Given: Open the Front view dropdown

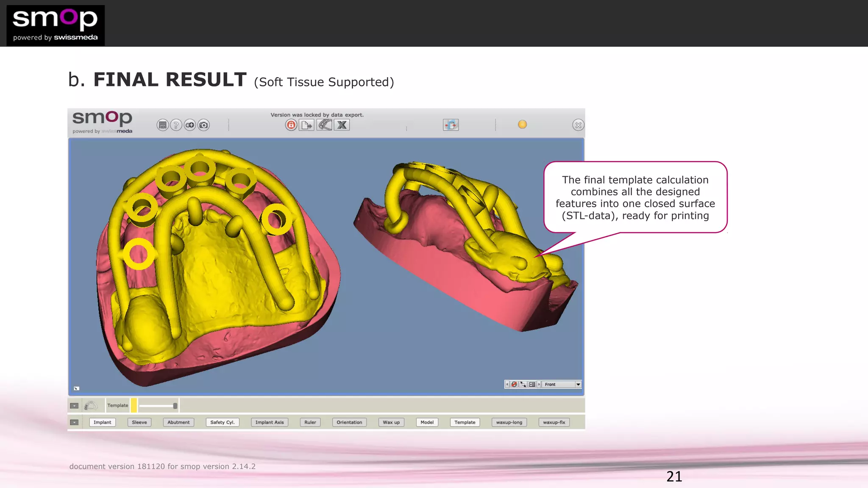Looking at the screenshot, I should pos(578,384).
